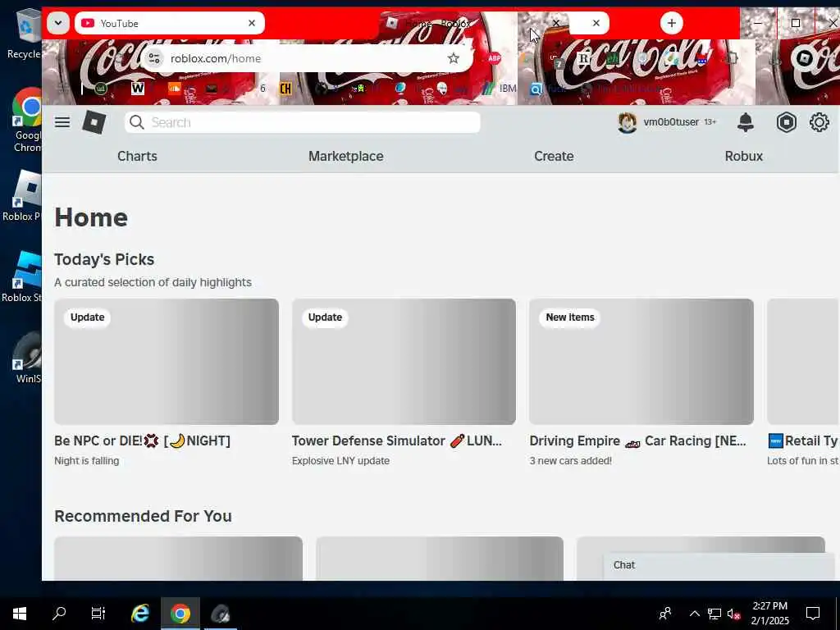
Task: Open the Robux nav link
Action: pos(743,156)
